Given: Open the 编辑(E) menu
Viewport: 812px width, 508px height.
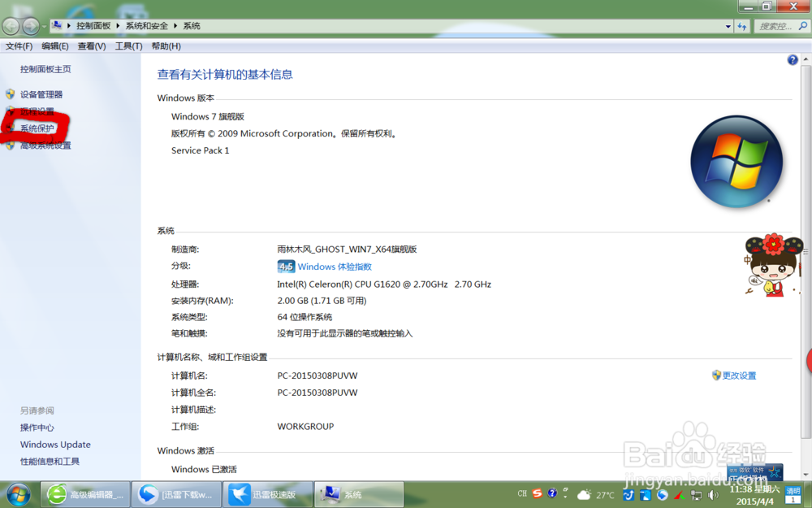Looking at the screenshot, I should click(55, 46).
